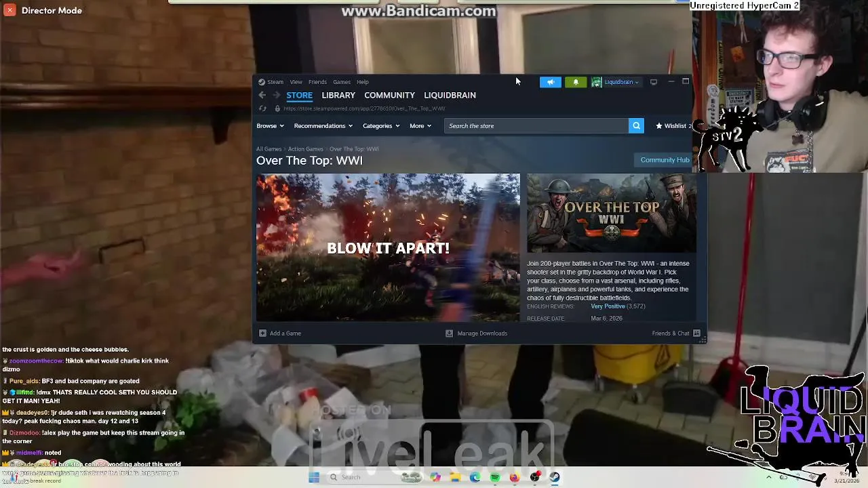Click the blue magnifier search button
The height and width of the screenshot is (488, 868).
pyautogui.click(x=636, y=126)
